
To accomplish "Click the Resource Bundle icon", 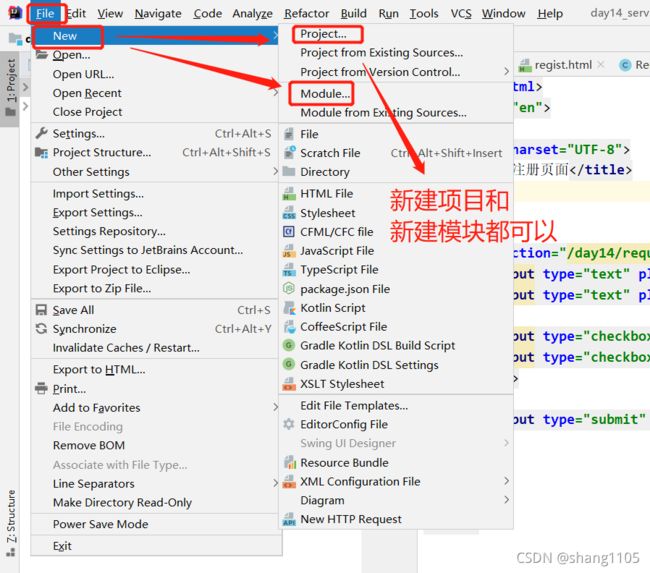I will pyautogui.click(x=290, y=462).
